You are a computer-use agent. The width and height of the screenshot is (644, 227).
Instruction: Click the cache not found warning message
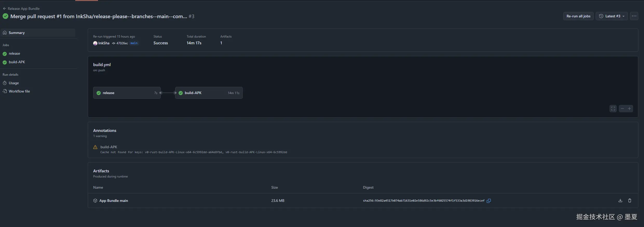click(x=194, y=152)
